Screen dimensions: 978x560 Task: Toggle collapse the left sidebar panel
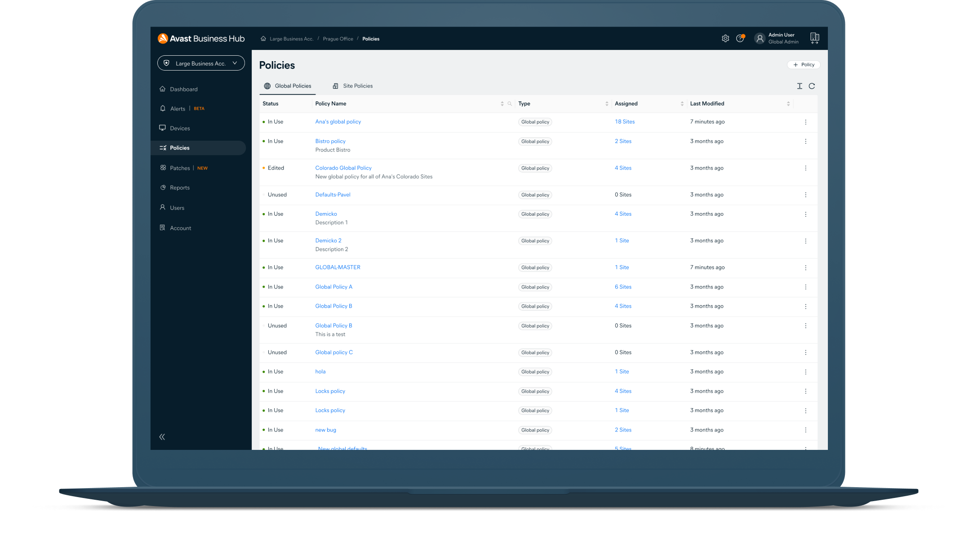[163, 436]
